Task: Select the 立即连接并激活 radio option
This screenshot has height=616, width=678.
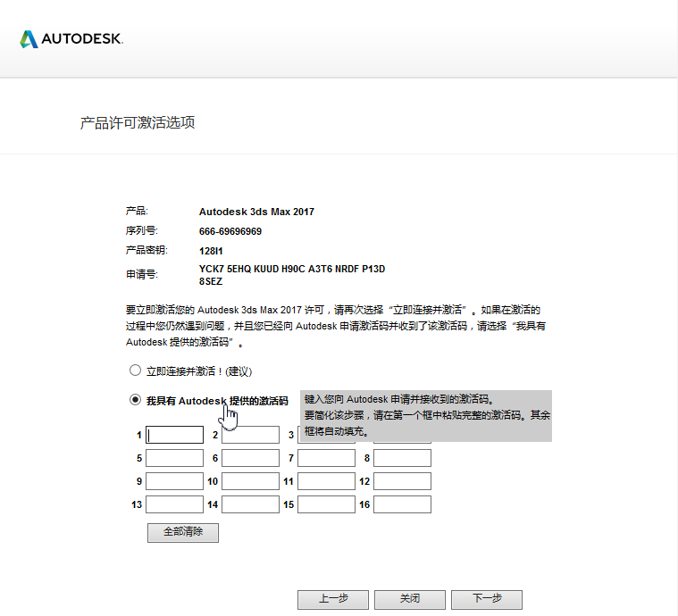Action: tap(136, 370)
